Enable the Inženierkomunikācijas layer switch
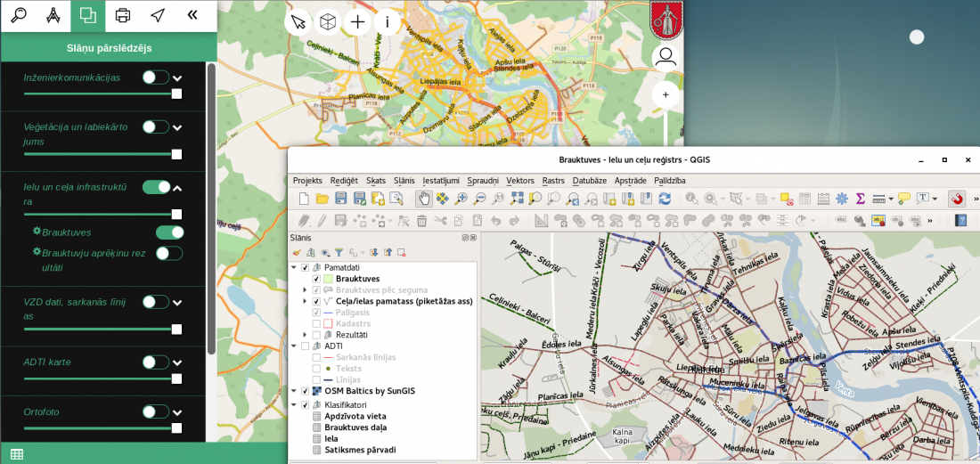 tap(156, 77)
